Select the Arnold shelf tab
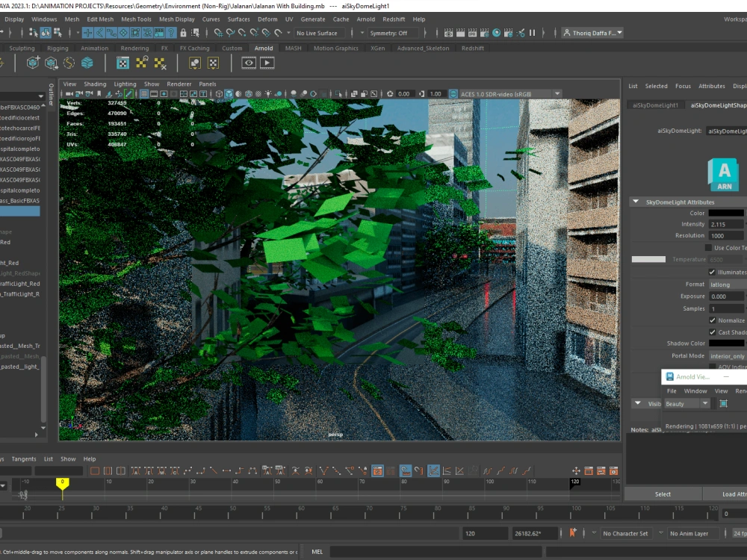The image size is (747, 560). pyautogui.click(x=264, y=48)
